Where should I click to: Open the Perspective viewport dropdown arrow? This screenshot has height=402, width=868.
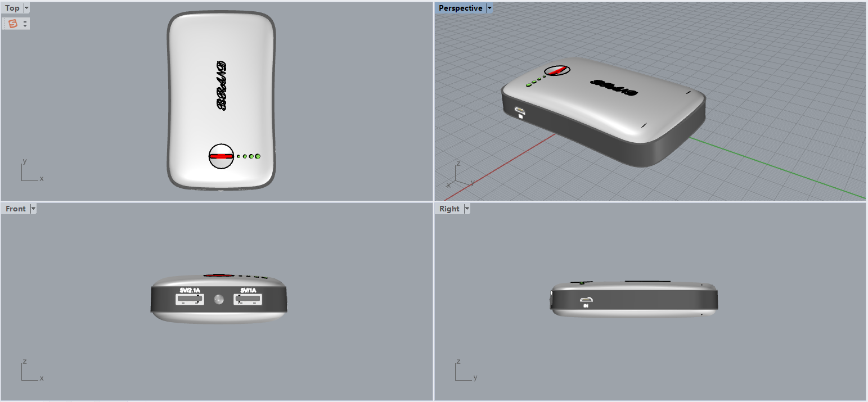pos(489,8)
